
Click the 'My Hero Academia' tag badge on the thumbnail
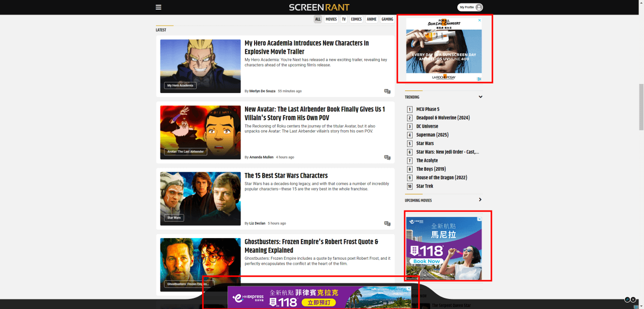click(180, 85)
